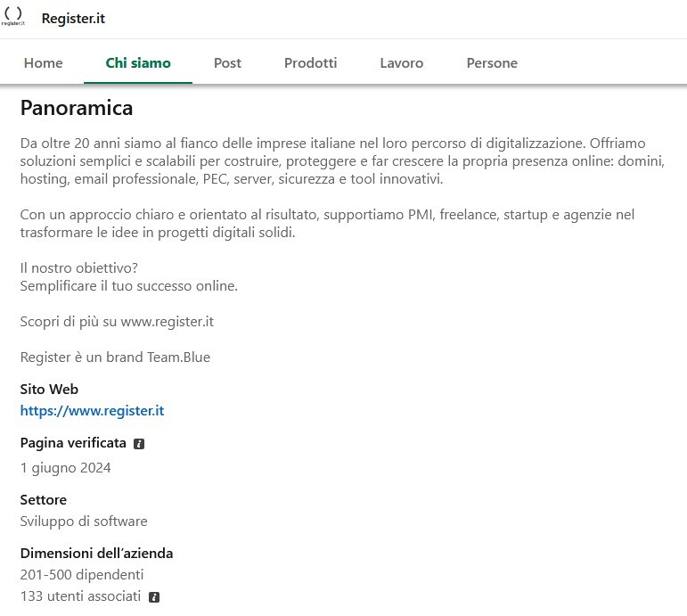Select the Sviluppo di software sector text
Image resolution: width=687 pixels, height=616 pixels.
[x=84, y=522]
